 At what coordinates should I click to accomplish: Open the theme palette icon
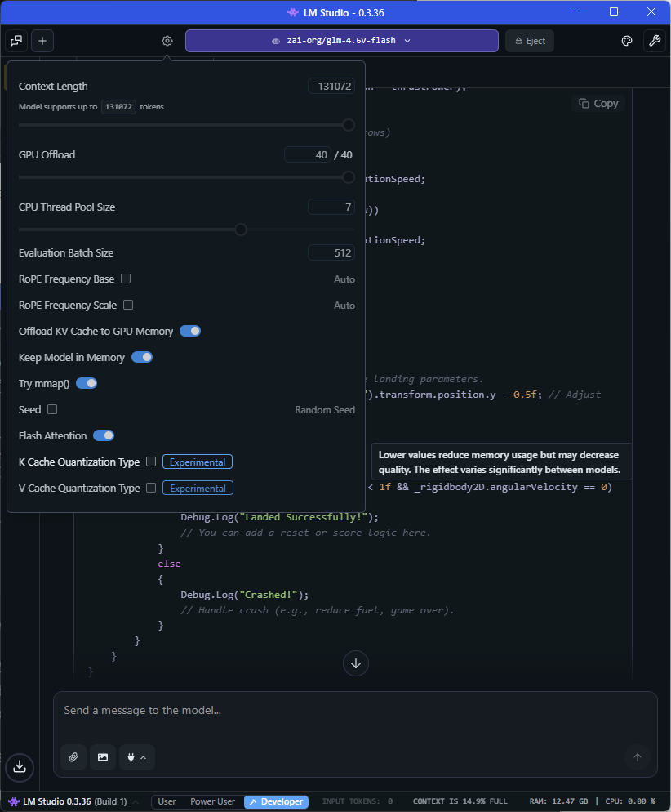627,41
